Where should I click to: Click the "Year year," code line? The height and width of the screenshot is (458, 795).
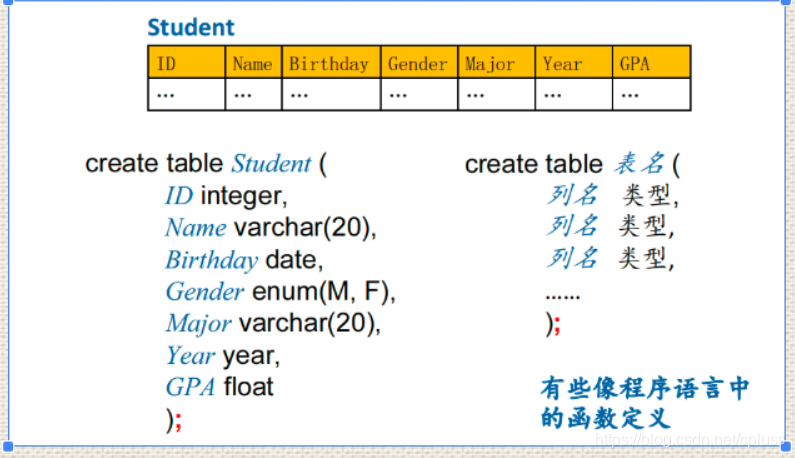pos(223,356)
